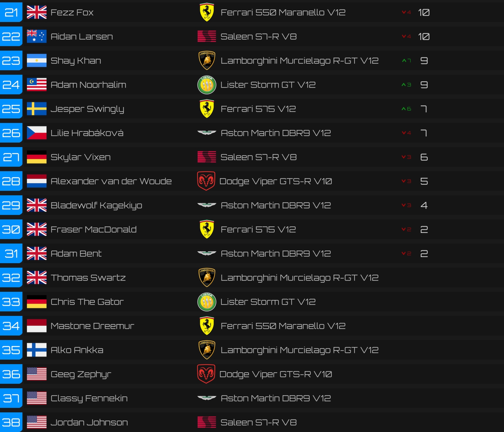This screenshot has width=504, height=432.
Task: Open Fraser MacDonald's driver name link
Action: coord(94,230)
